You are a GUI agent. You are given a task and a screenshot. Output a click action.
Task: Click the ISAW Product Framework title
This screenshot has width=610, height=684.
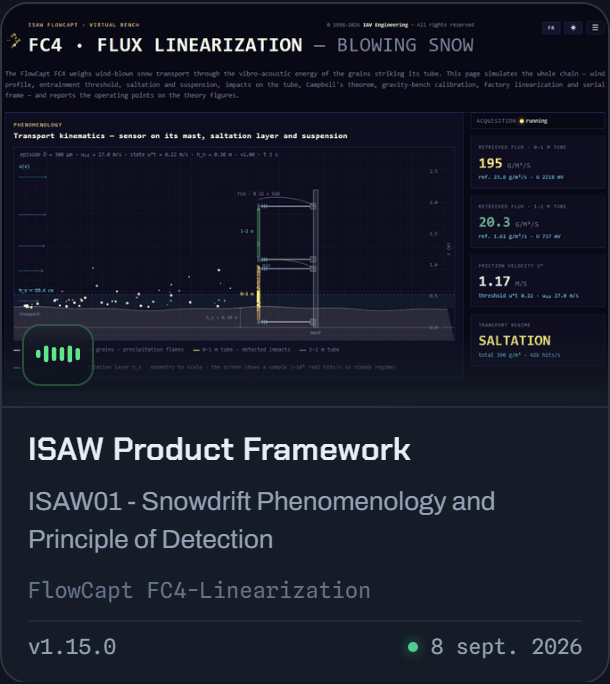point(219,449)
